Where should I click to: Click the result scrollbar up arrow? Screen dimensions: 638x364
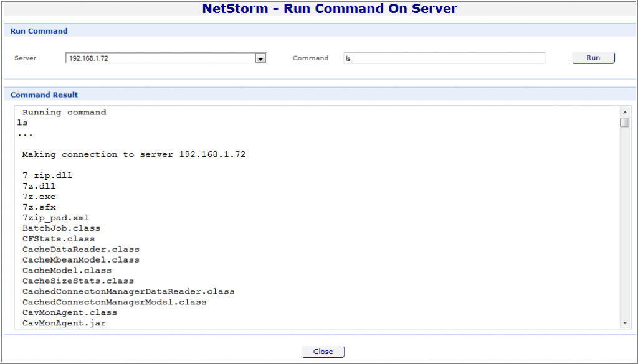[x=624, y=112]
